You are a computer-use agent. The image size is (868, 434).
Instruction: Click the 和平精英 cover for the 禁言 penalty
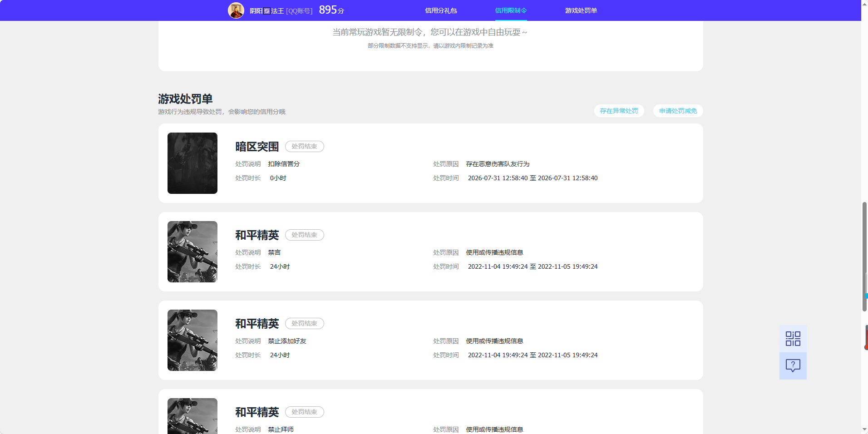point(192,252)
